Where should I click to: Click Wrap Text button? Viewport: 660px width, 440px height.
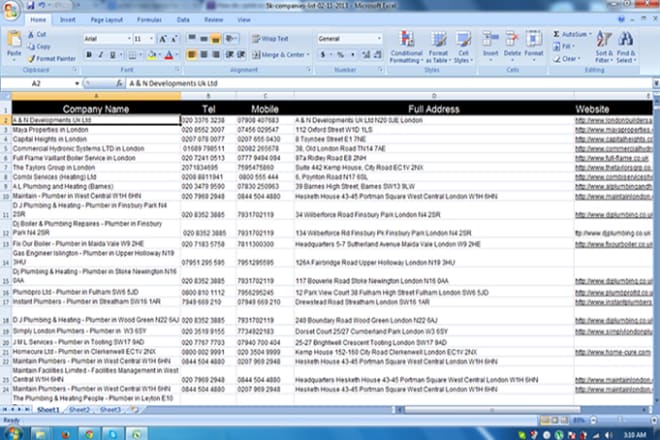point(270,39)
